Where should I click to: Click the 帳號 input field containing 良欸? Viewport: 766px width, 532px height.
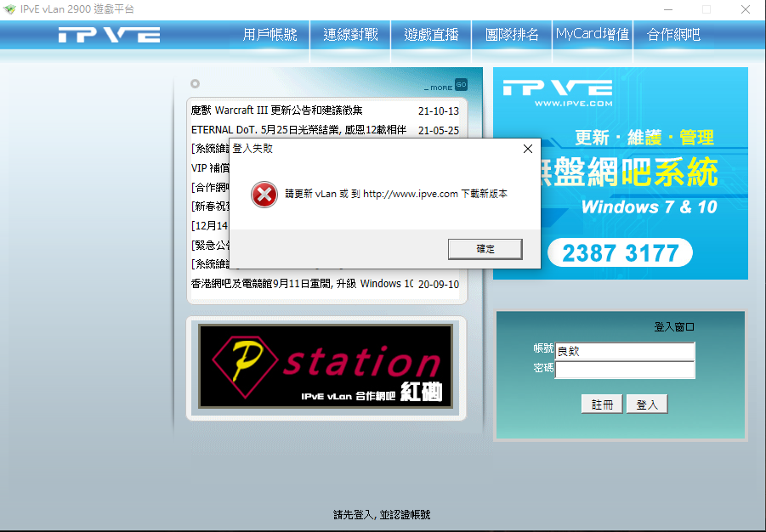[x=625, y=351]
